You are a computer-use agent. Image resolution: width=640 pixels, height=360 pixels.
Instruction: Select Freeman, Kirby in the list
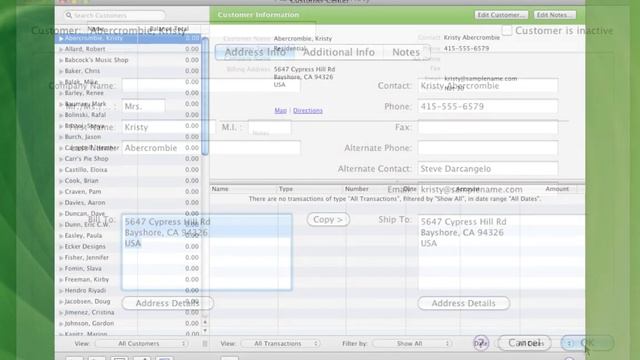[128, 280]
